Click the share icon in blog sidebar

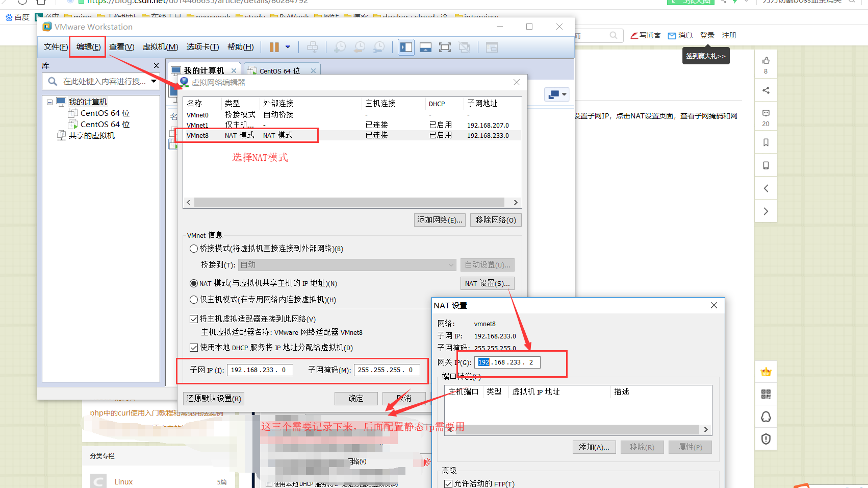[x=766, y=90]
